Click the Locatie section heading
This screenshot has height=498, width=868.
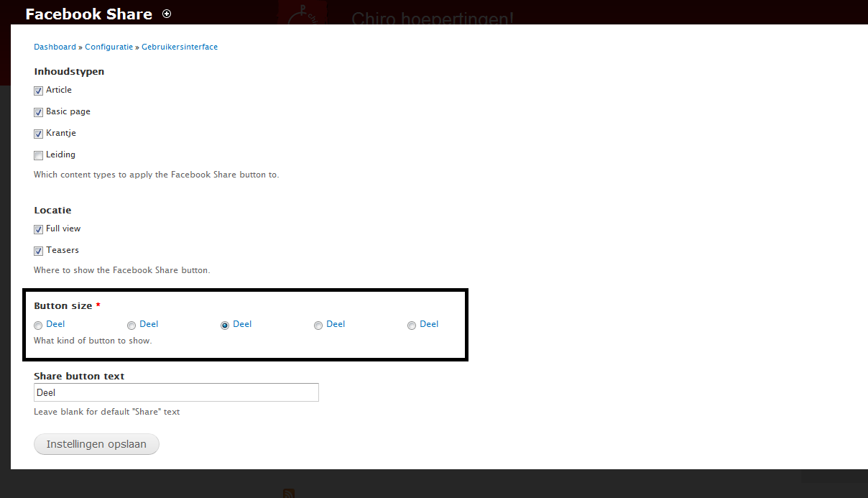click(52, 211)
